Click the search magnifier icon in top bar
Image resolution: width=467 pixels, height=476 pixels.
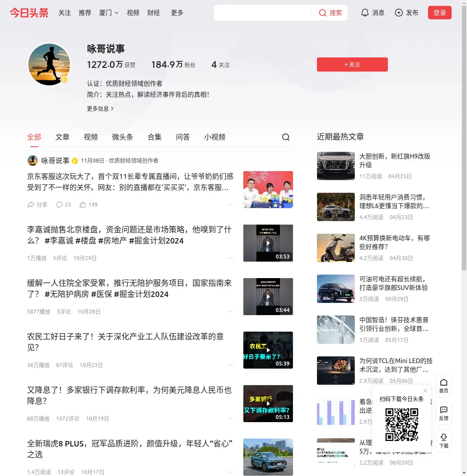[x=322, y=13]
